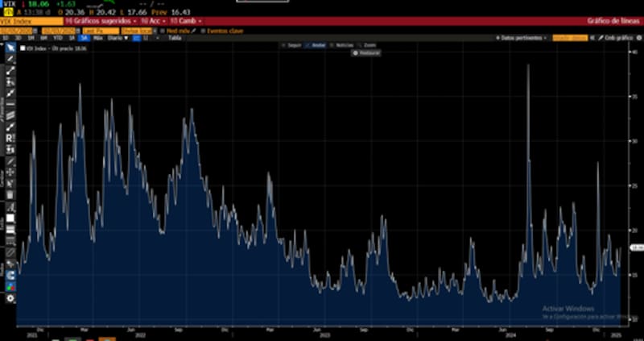The height and width of the screenshot is (341, 644).
Task: Expand the Datos pertinentes dropdown
Action: pyautogui.click(x=521, y=38)
